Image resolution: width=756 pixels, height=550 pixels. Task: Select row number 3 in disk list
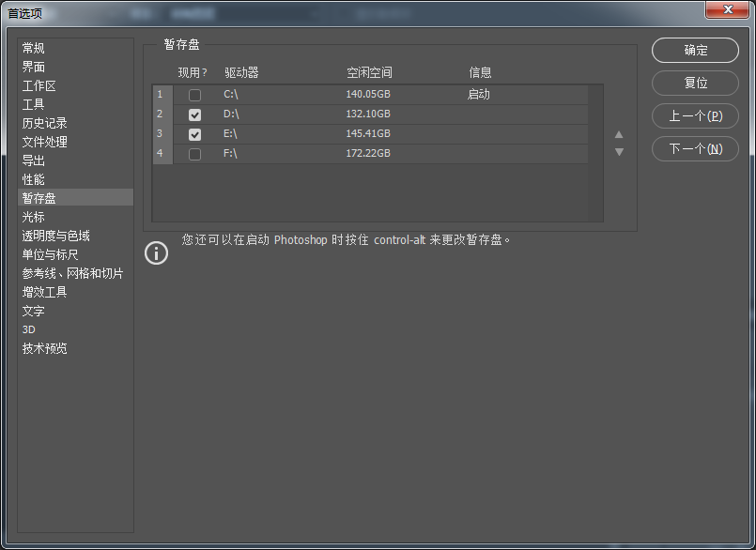click(162, 134)
